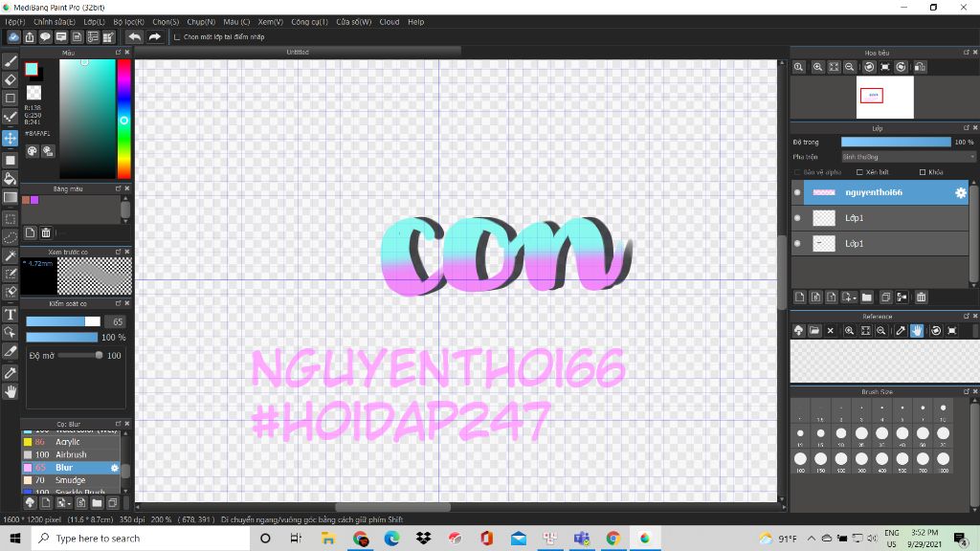
Task: Select the Hand pan tool
Action: [x=10, y=391]
